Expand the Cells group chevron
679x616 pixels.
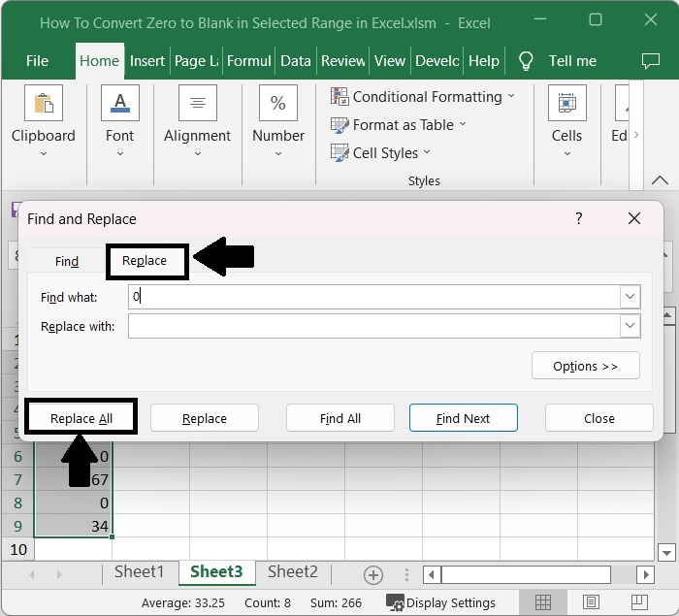click(x=567, y=153)
